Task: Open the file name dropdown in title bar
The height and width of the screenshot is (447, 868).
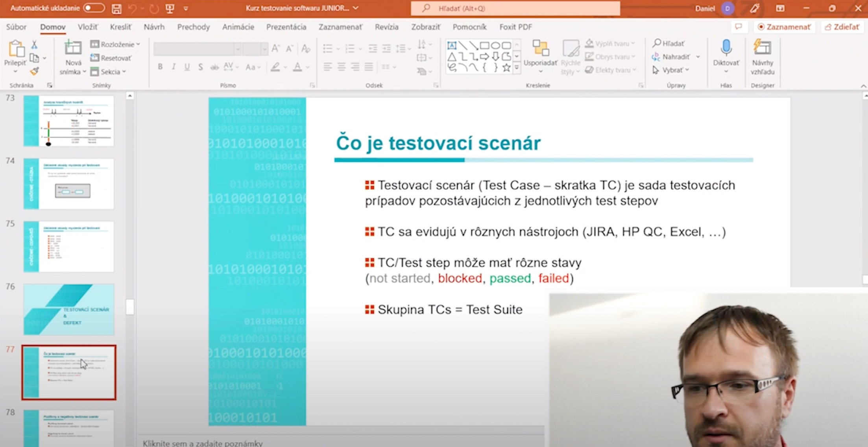Action: coord(356,8)
